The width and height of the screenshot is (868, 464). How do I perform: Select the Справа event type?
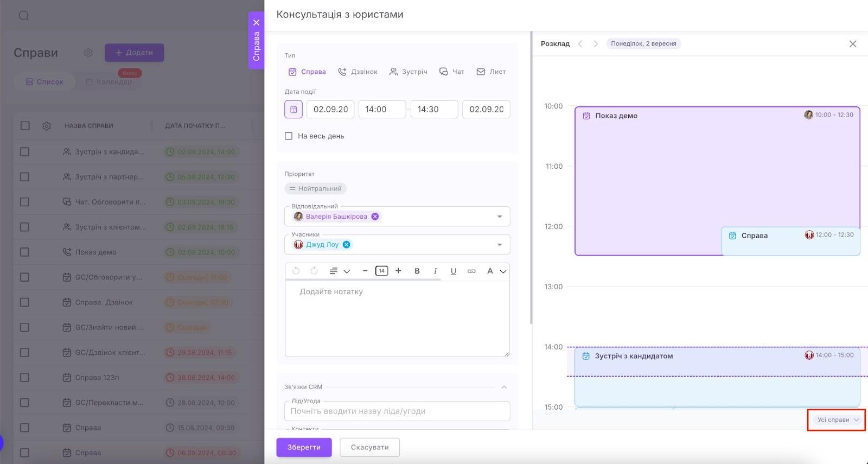click(307, 72)
